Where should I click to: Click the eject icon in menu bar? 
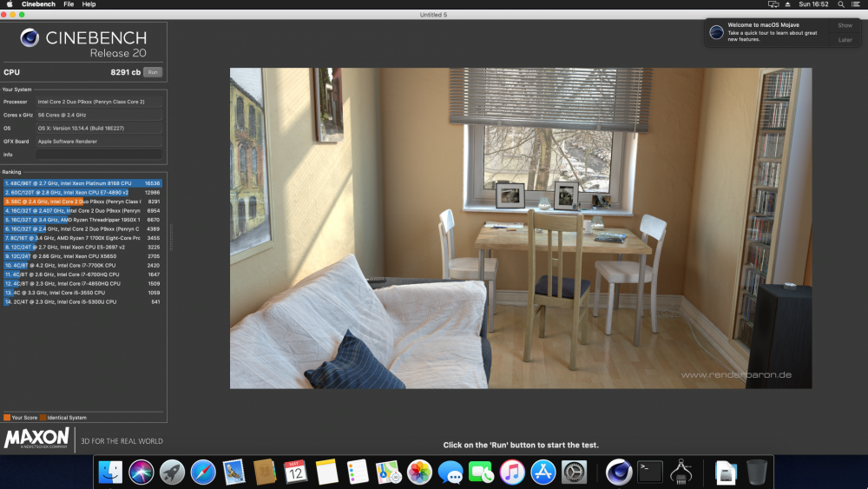pos(788,3)
